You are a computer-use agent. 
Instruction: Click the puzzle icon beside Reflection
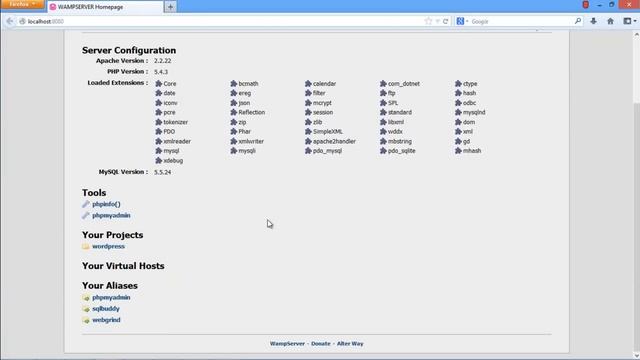[x=233, y=112]
